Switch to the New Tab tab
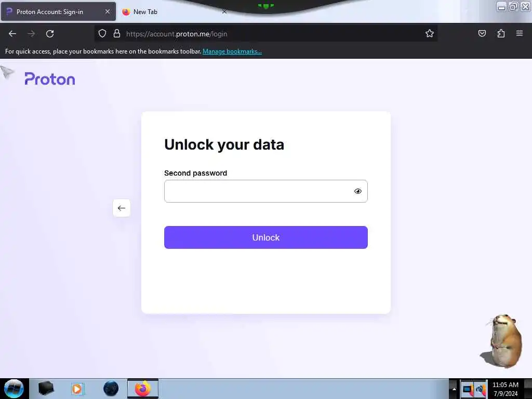532x399 pixels. [x=145, y=12]
